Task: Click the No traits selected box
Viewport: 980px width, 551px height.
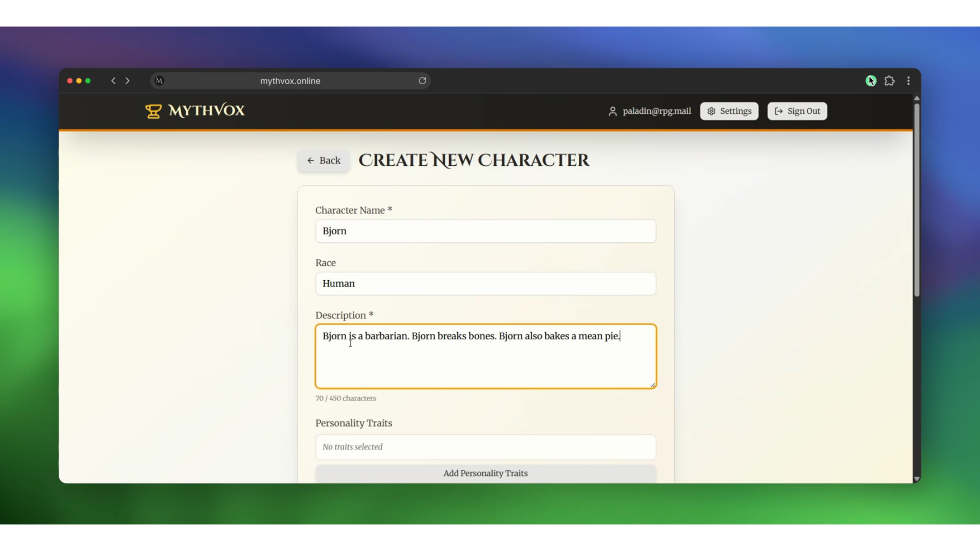Action: 485,447
